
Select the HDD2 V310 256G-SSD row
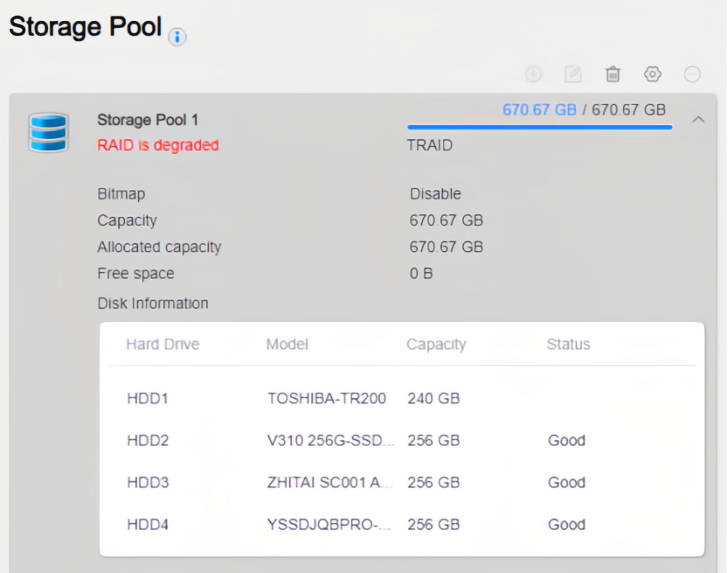(x=402, y=440)
